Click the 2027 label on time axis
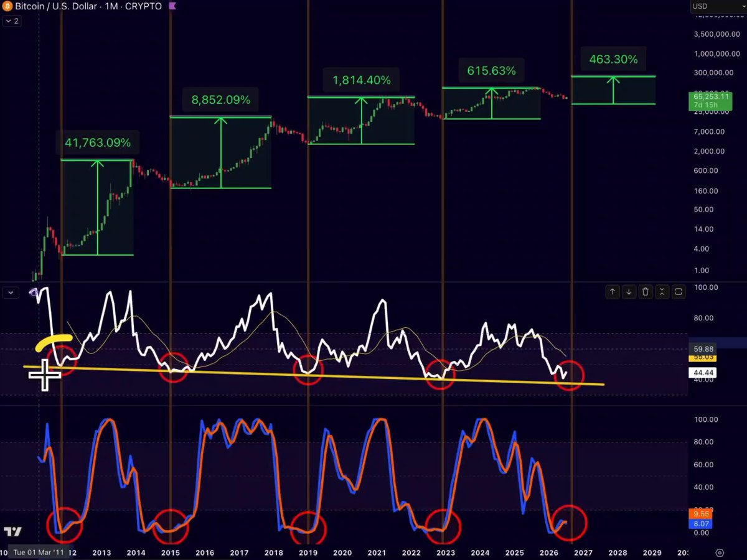Viewport: 747px width, 560px height. point(583,553)
